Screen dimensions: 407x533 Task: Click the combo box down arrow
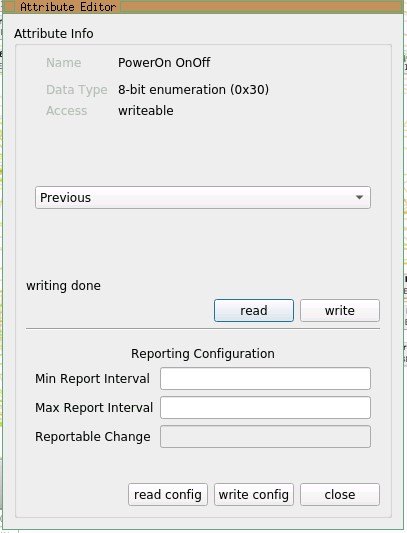[359, 197]
